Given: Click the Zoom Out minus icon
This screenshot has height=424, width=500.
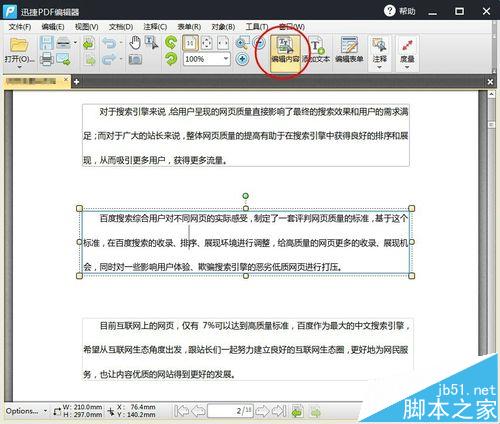Looking at the screenshot, I should (259, 43).
